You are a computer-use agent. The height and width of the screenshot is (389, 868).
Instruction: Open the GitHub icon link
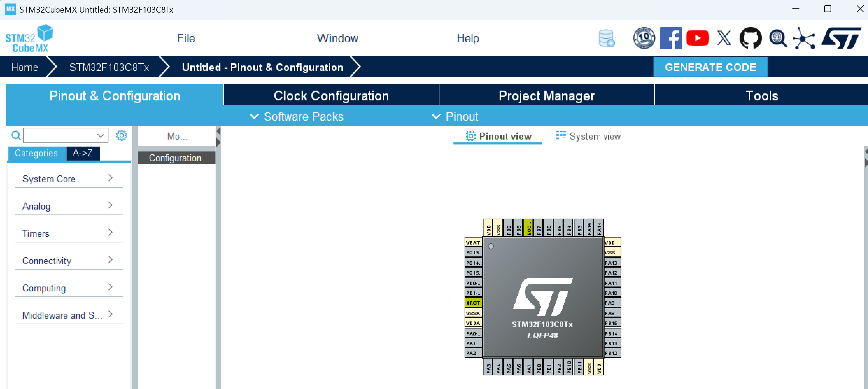750,38
